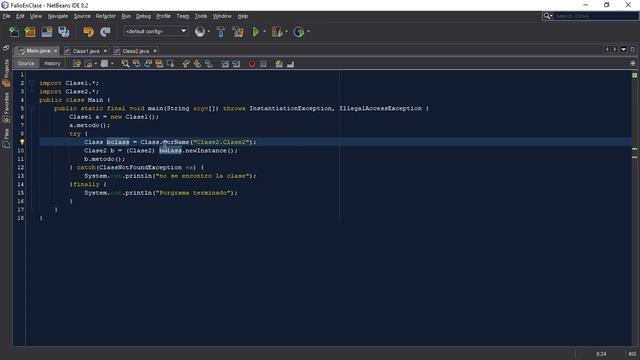Open the Files side panel
The width and height of the screenshot is (640, 360).
tap(6, 138)
